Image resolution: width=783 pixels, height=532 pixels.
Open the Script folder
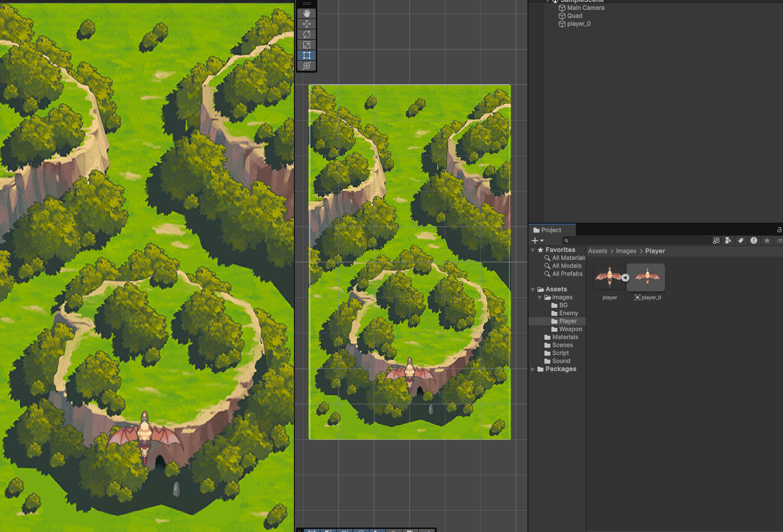557,353
